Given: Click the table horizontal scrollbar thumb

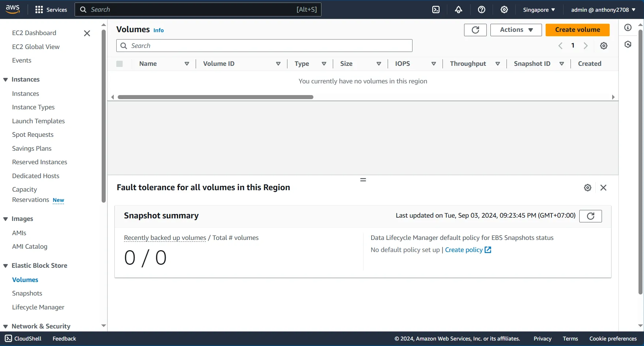Looking at the screenshot, I should coord(215,97).
